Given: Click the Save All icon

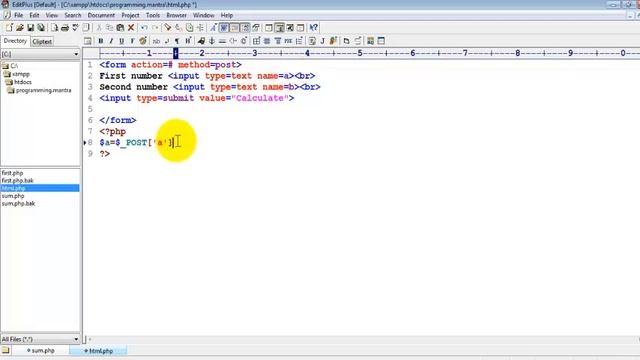Looking at the screenshot, I should [41, 28].
